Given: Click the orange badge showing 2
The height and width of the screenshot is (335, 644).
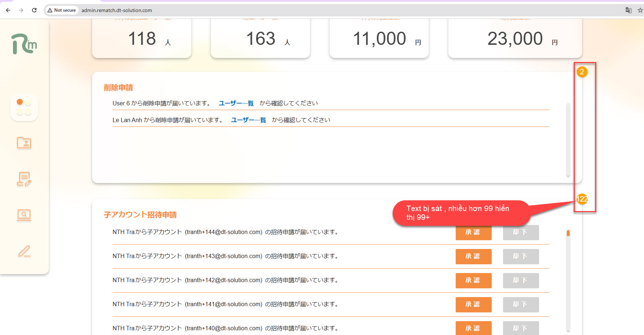Looking at the screenshot, I should (582, 72).
